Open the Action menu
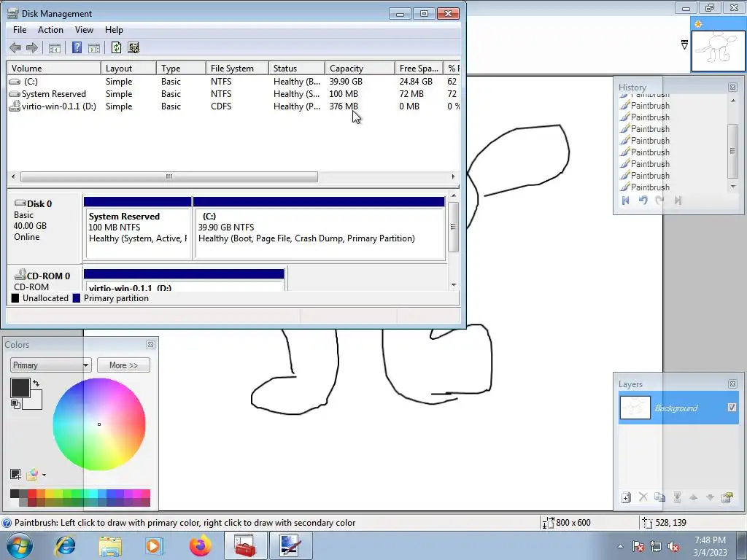 50,29
